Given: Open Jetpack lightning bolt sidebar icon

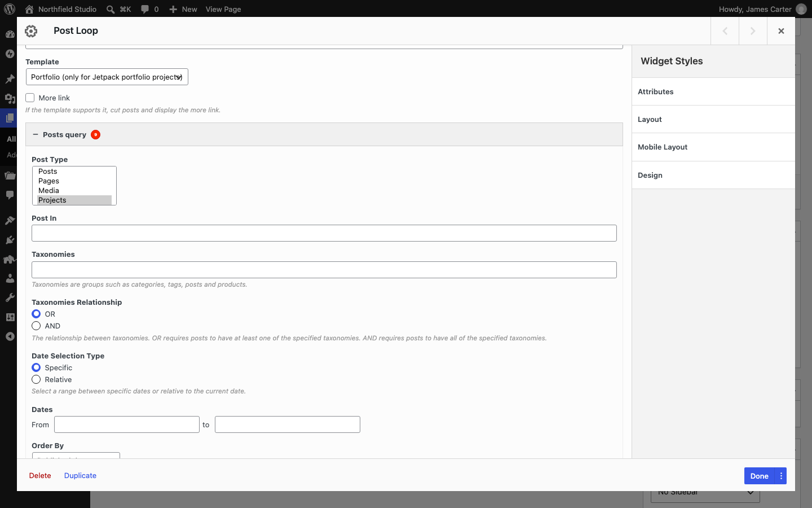Looking at the screenshot, I should (10, 54).
